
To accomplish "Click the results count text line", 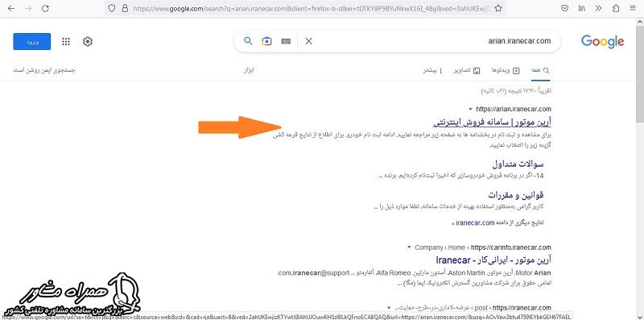I will click(516, 90).
